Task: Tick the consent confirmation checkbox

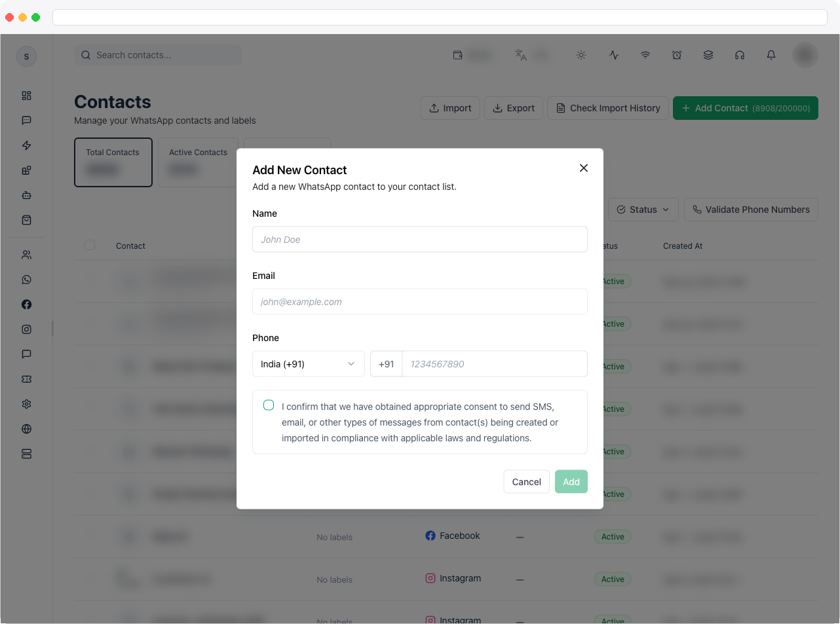Action: pos(269,405)
